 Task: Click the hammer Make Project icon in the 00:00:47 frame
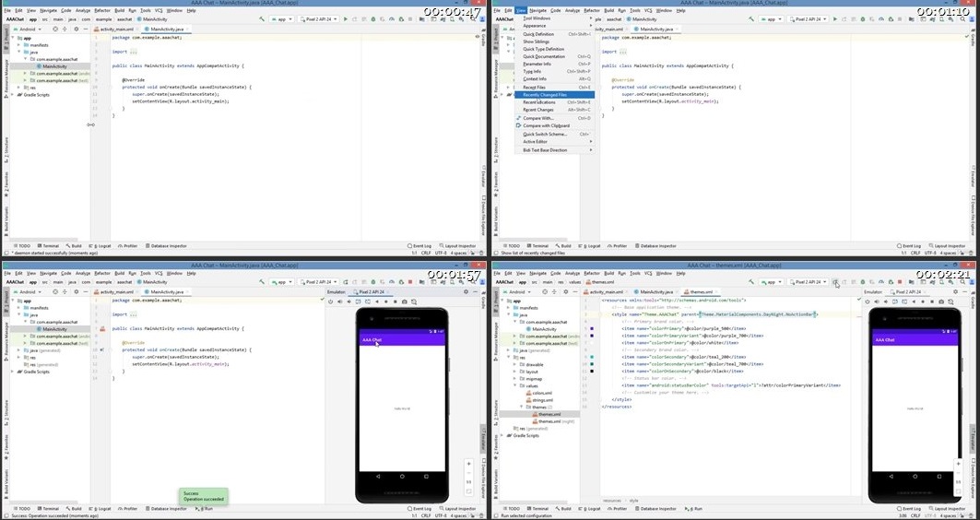click(262, 19)
